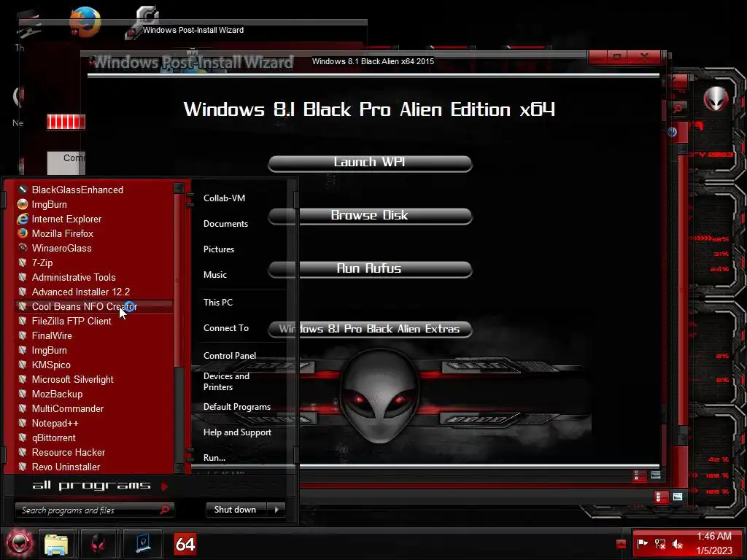Open Action Center flag tray icon
Viewport: 747px width, 560px height.
click(642, 543)
